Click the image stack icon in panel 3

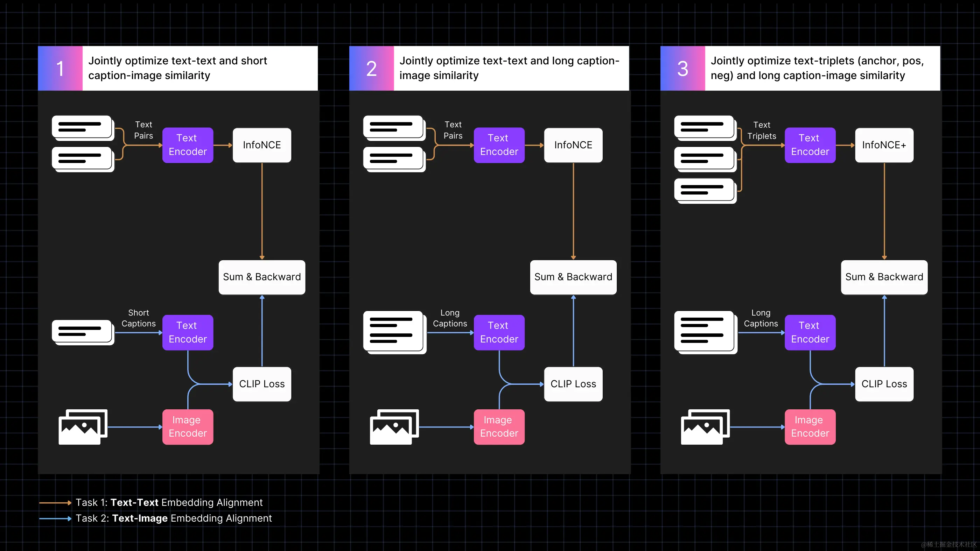click(x=705, y=427)
